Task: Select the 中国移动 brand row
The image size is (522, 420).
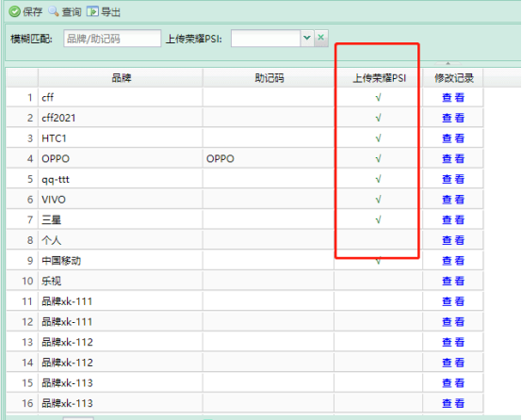Action: [245, 261]
